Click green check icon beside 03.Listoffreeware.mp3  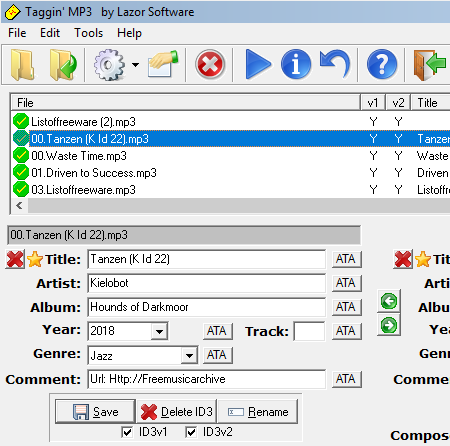pos(21,189)
